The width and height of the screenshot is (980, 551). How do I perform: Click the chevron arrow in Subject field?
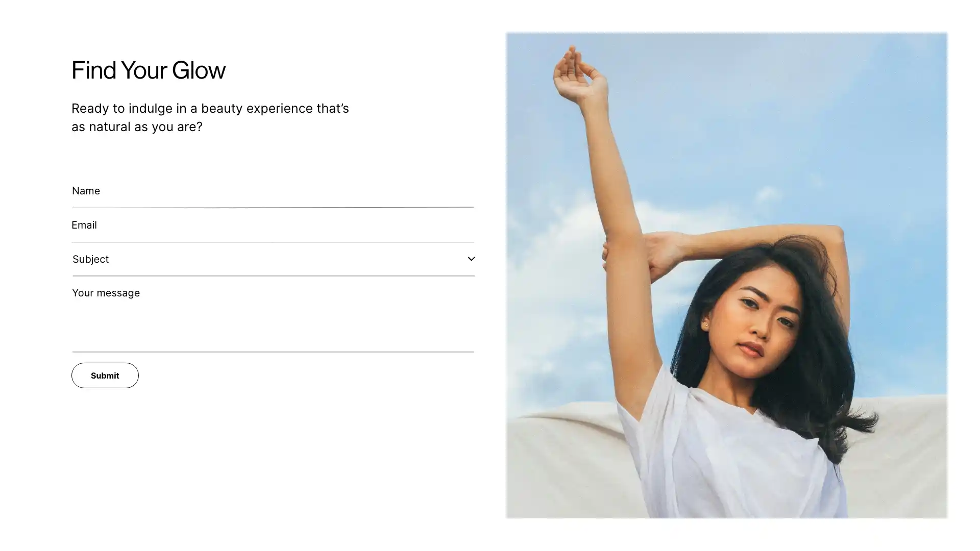tap(471, 259)
